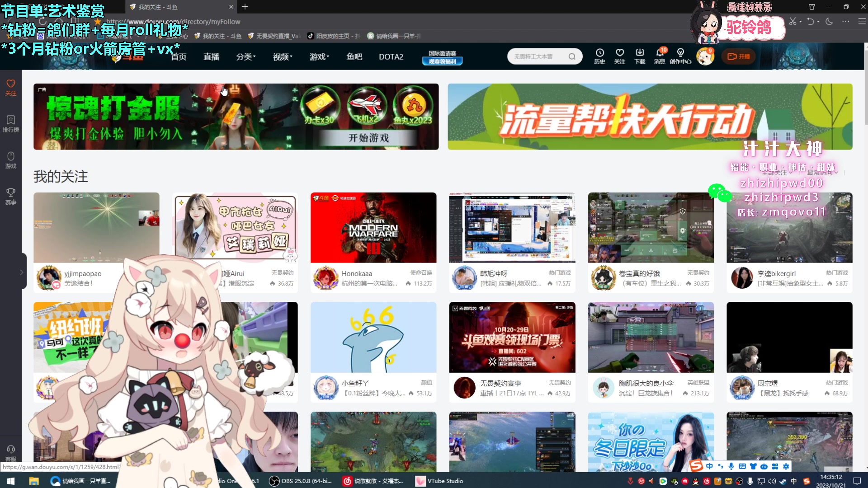Open the Windows notification center icon
868x488 pixels.
click(857, 481)
